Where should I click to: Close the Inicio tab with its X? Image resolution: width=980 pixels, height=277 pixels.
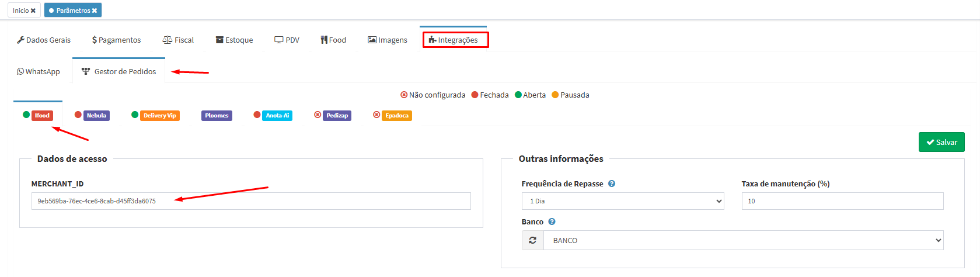(x=33, y=11)
